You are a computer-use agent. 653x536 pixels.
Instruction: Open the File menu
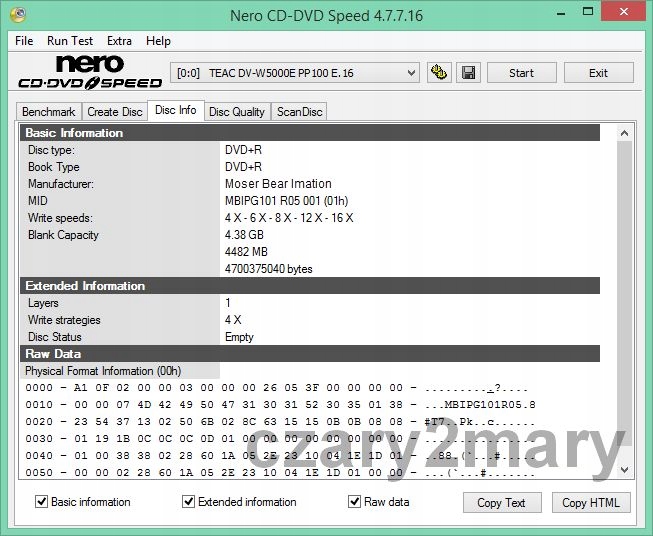(x=24, y=41)
